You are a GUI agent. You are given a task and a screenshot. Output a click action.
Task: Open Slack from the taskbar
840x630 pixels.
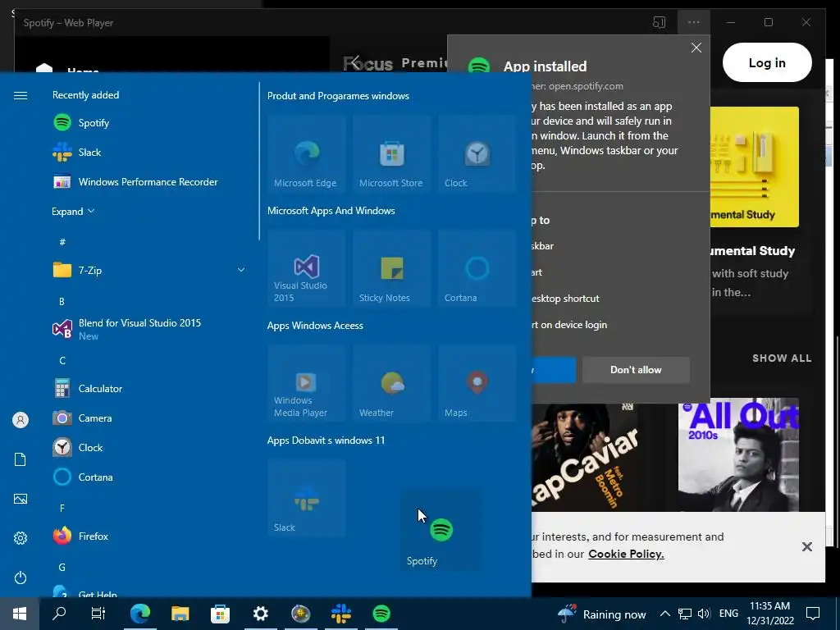click(340, 614)
